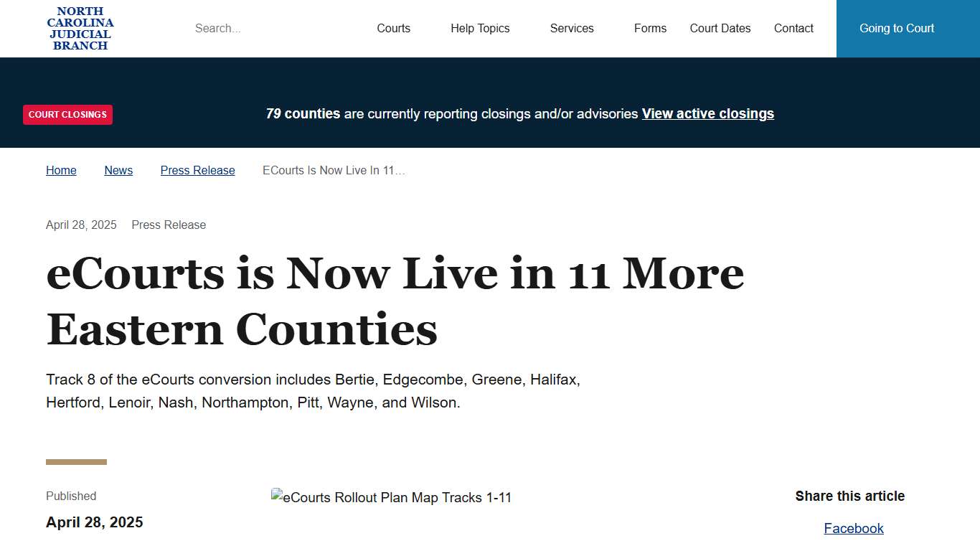Click the eCourts Rollout Plan Map thumbnail
This screenshot has width=980, height=551.
391,496
